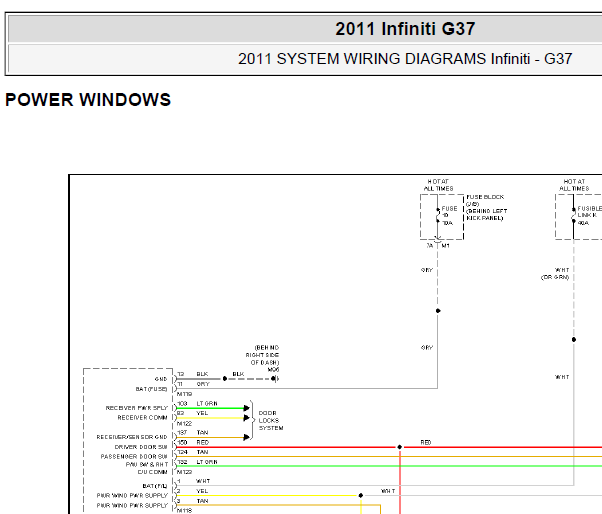Image resolution: width=602 pixels, height=514 pixels.
Task: Click the 'C/U COMM' terminal label
Action: click(x=152, y=472)
